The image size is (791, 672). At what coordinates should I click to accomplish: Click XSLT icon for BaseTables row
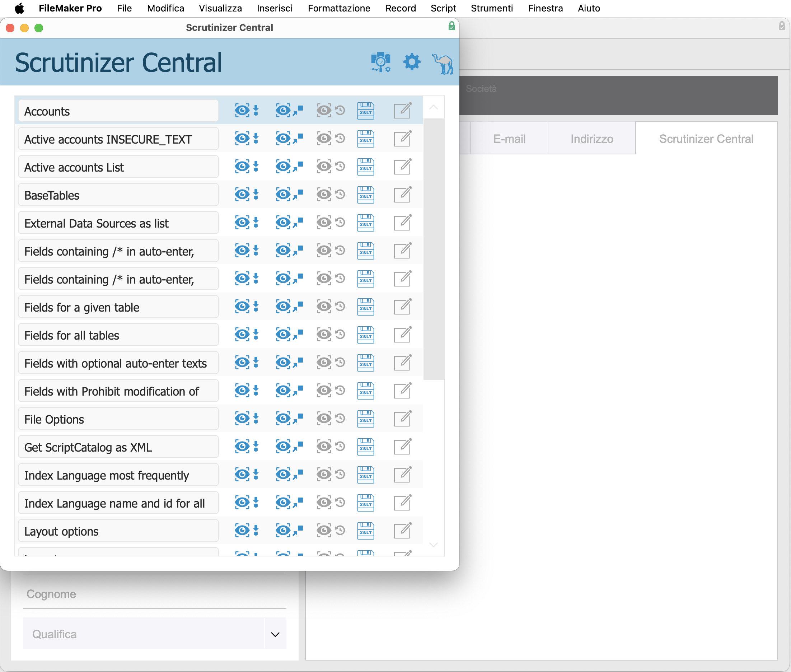tap(366, 195)
